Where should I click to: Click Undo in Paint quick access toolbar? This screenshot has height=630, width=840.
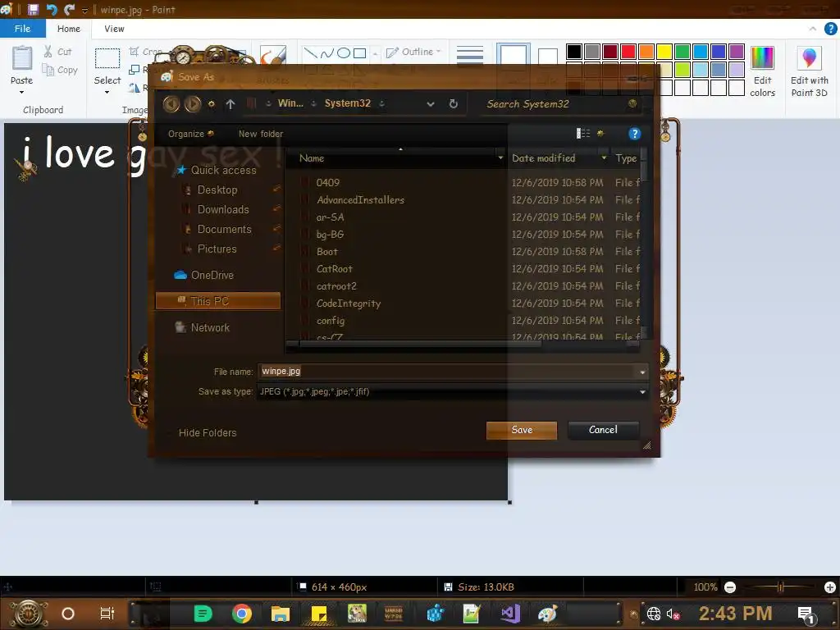52,9
